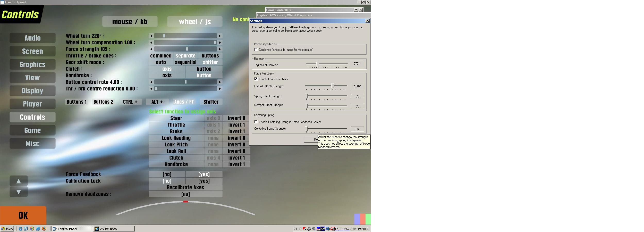This screenshot has height=232, width=644.
Task: Click the down arrow button below Misc
Action: [x=19, y=192]
